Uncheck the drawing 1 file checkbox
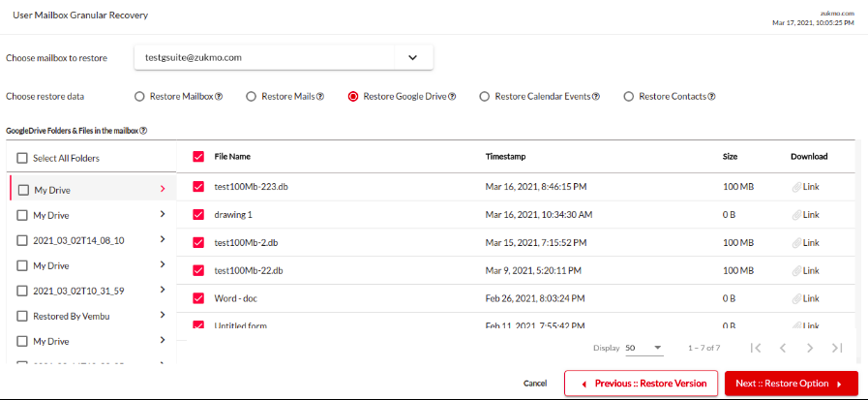The image size is (868, 400). 198,215
